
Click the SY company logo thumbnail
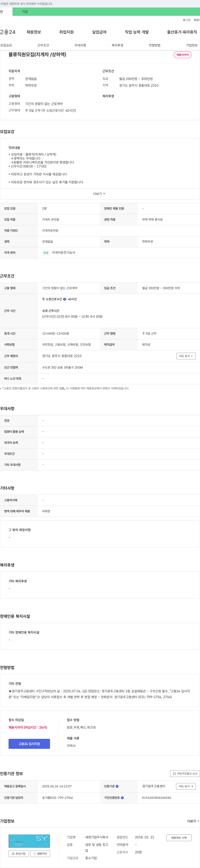pyautogui.click(x=29, y=841)
